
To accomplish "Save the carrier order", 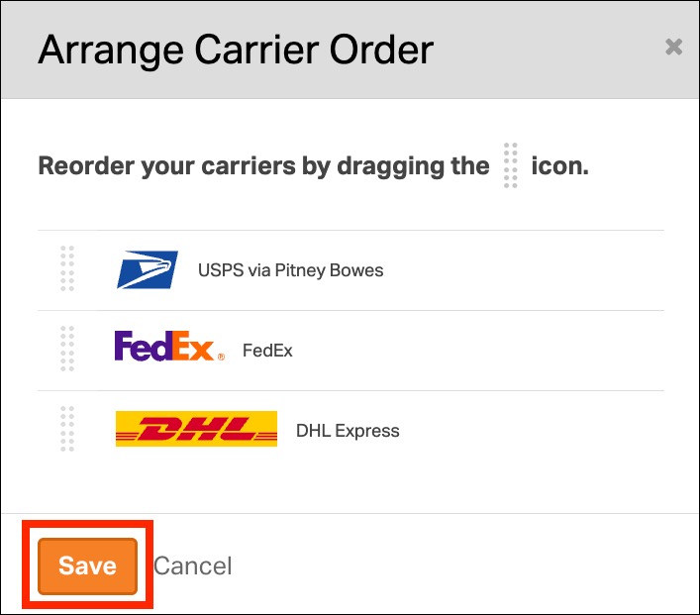I will [87, 566].
